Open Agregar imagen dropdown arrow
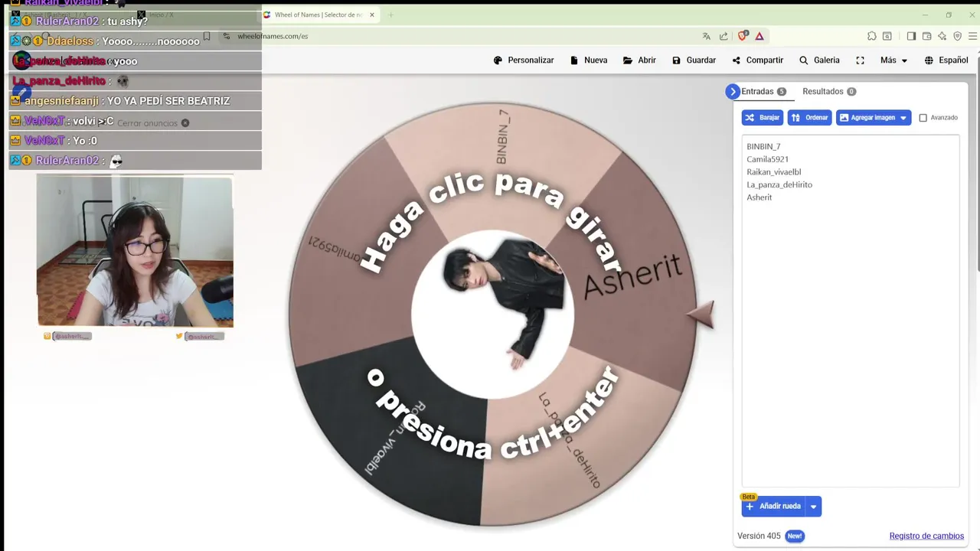The image size is (980, 551). [903, 118]
